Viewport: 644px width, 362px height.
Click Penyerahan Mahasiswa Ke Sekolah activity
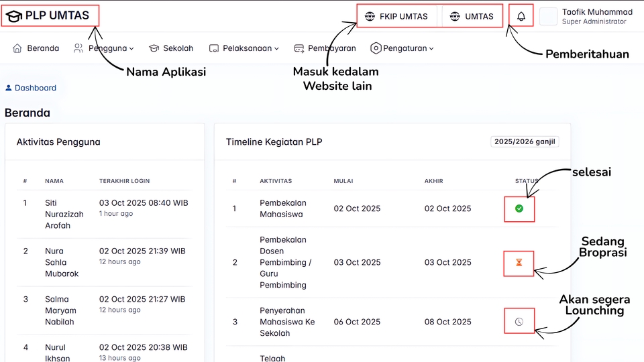(x=287, y=322)
